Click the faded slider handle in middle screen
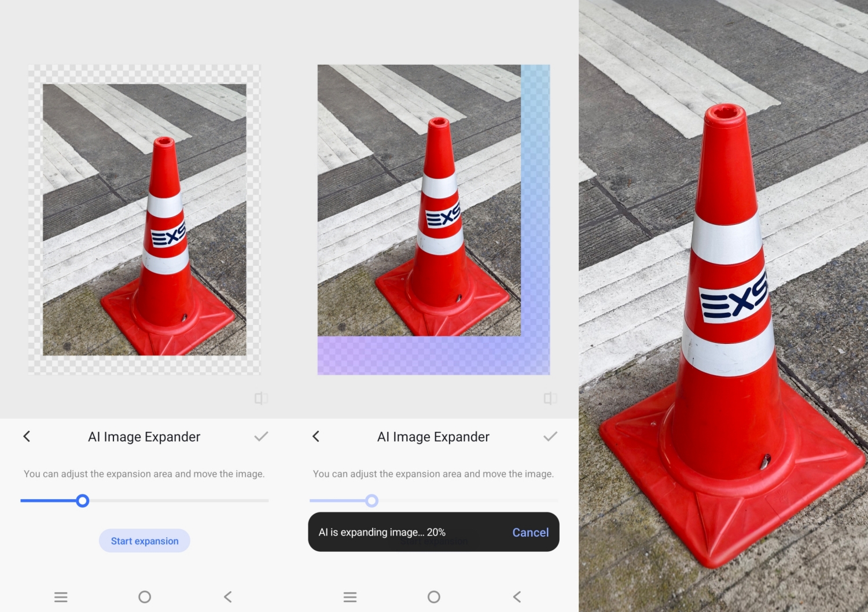The width and height of the screenshot is (868, 612). click(x=372, y=501)
